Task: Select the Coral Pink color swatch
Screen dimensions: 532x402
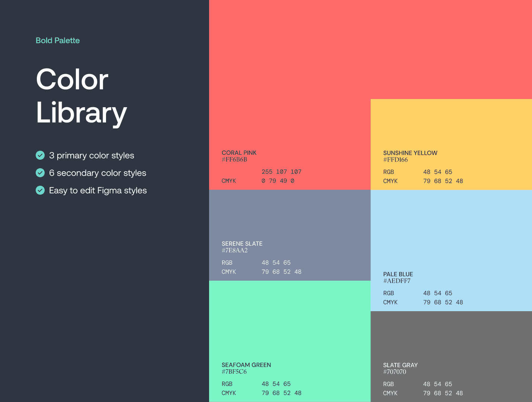Action: click(290, 95)
